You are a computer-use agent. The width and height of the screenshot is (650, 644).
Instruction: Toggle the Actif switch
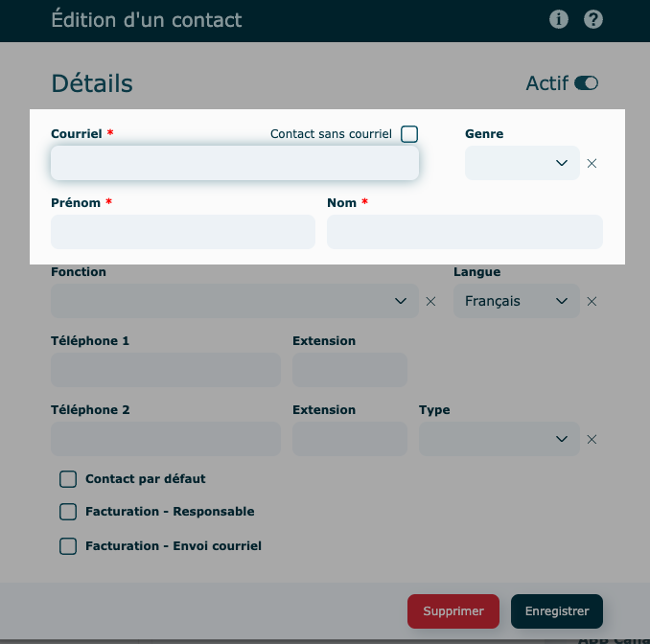586,83
